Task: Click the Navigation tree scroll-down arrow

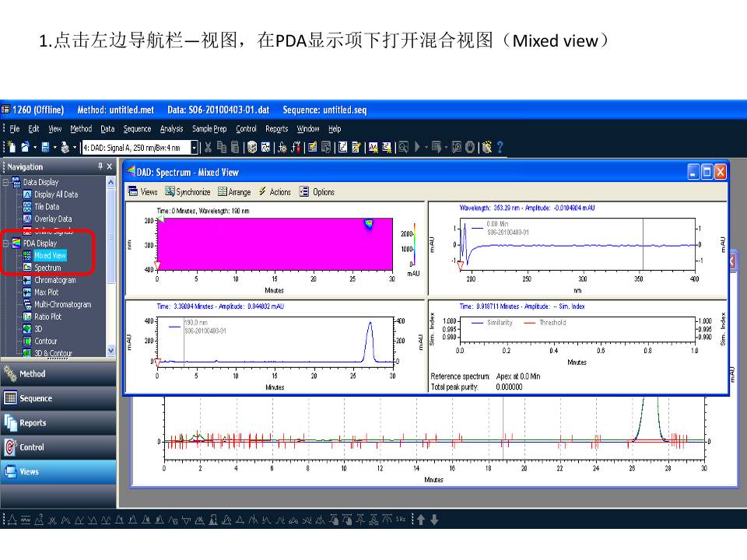Action: pos(110,351)
